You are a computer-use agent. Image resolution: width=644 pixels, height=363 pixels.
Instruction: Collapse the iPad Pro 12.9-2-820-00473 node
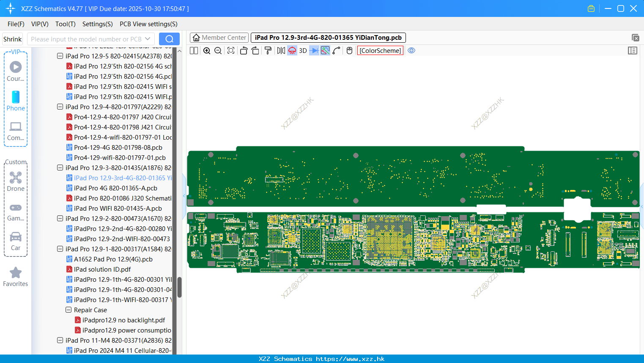click(x=60, y=218)
